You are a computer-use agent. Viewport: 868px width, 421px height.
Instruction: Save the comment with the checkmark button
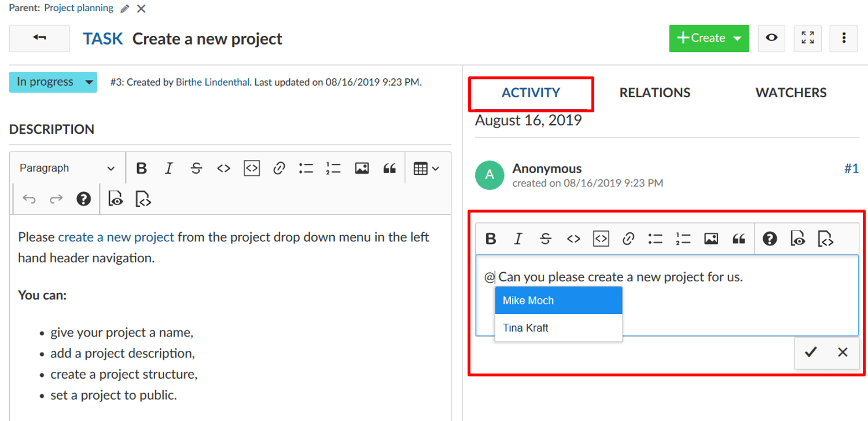(810, 352)
